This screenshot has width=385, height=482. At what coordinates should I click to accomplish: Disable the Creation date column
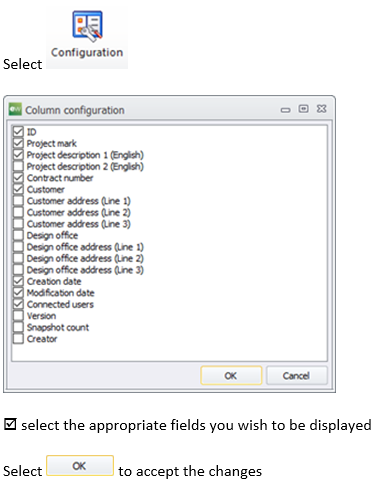pyautogui.click(x=18, y=281)
